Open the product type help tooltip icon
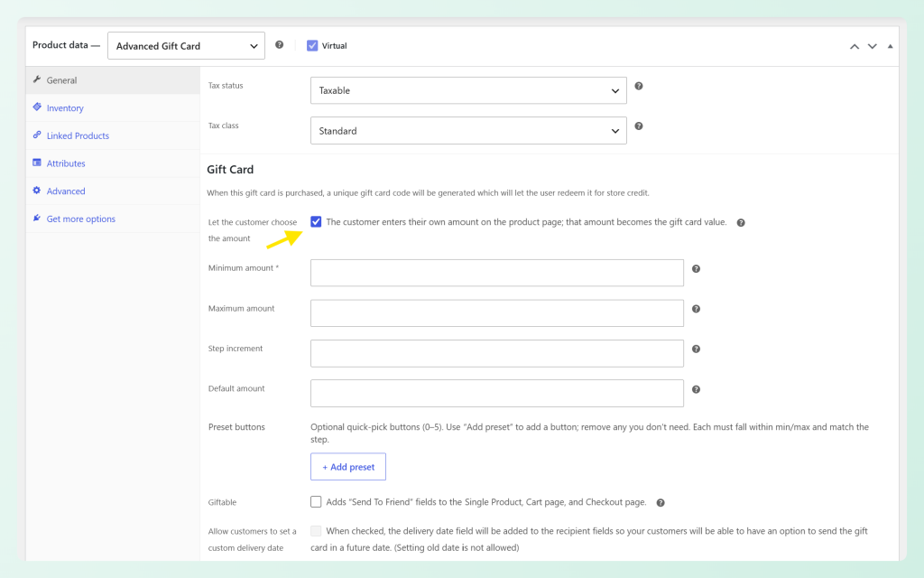The image size is (924, 578). (x=280, y=45)
